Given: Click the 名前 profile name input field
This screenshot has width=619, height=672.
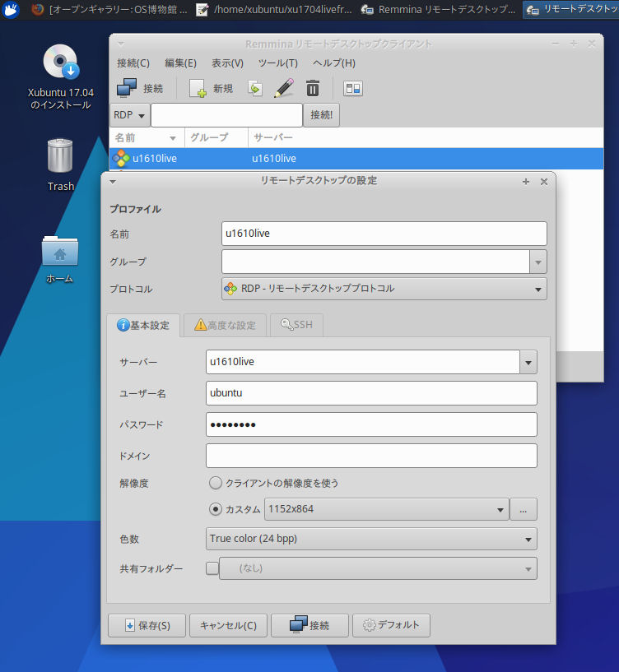Looking at the screenshot, I should (x=384, y=234).
